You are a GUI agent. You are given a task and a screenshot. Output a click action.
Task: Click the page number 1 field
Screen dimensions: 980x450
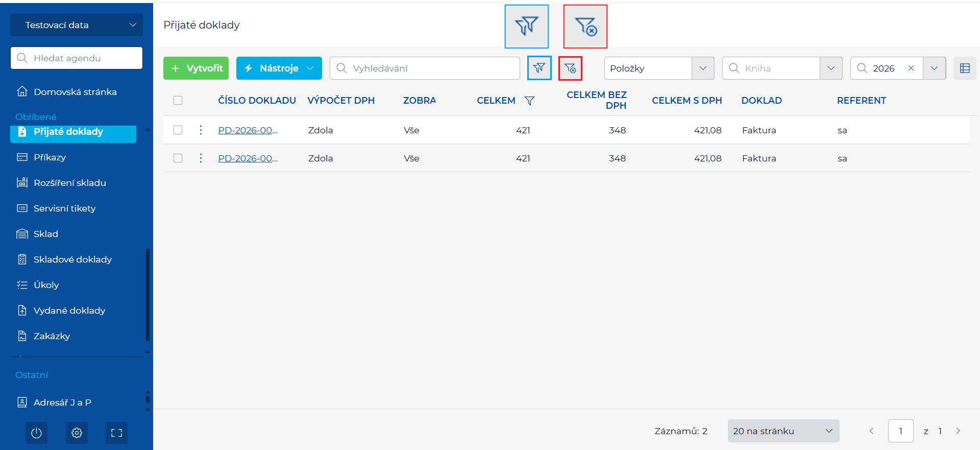(901, 431)
